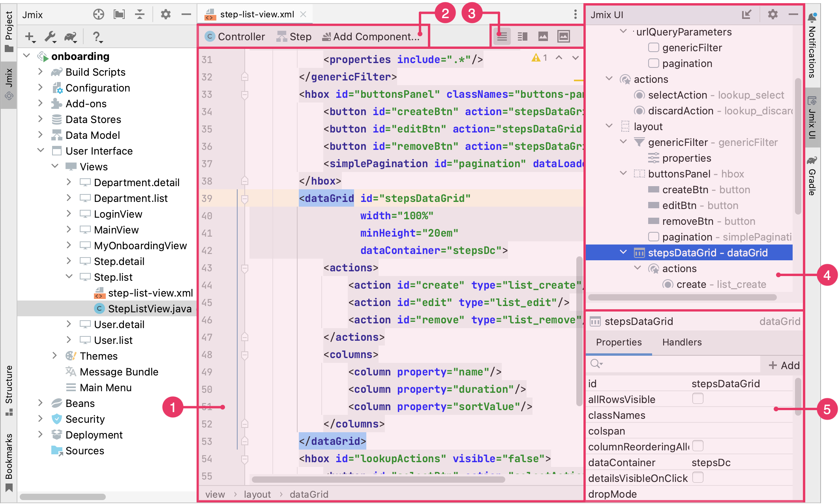Image resolution: width=840 pixels, height=504 pixels.
Task: Click Add Component button
Action: [370, 37]
